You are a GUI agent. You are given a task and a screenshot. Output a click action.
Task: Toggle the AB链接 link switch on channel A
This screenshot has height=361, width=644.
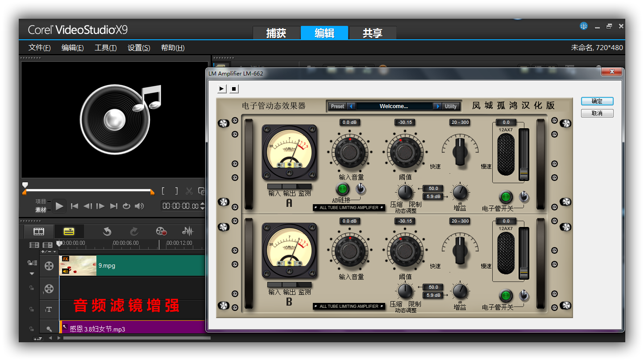click(x=361, y=189)
